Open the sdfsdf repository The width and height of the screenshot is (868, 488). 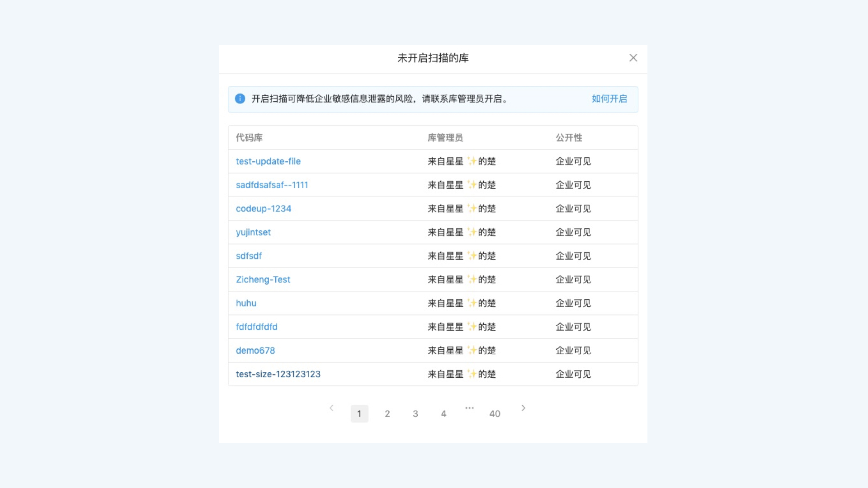(x=249, y=256)
